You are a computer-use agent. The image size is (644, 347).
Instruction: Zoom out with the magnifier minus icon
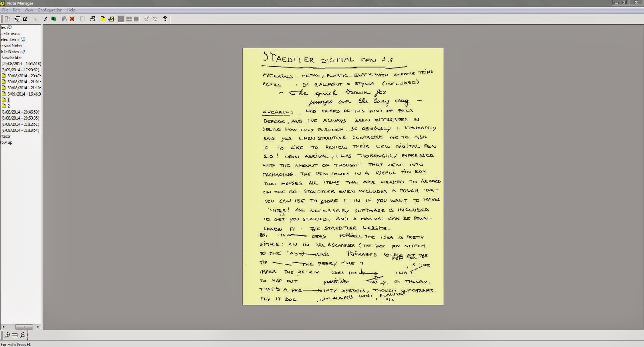coord(23,335)
